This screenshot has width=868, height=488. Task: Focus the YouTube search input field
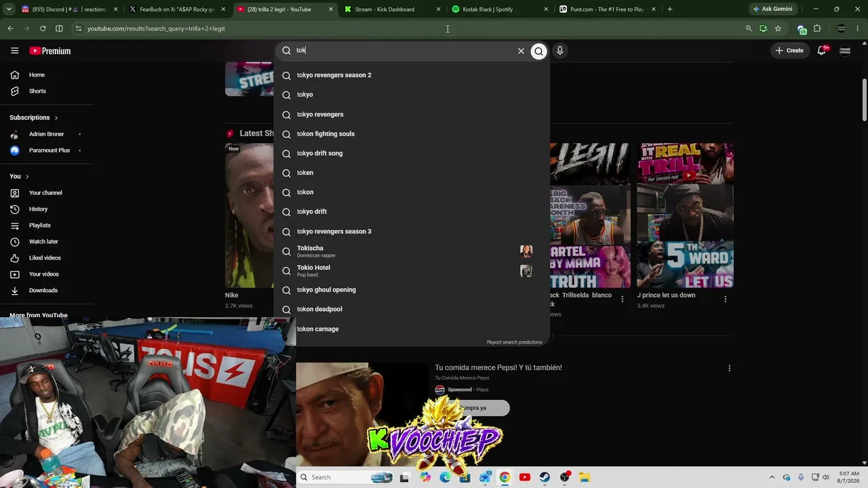click(x=404, y=51)
